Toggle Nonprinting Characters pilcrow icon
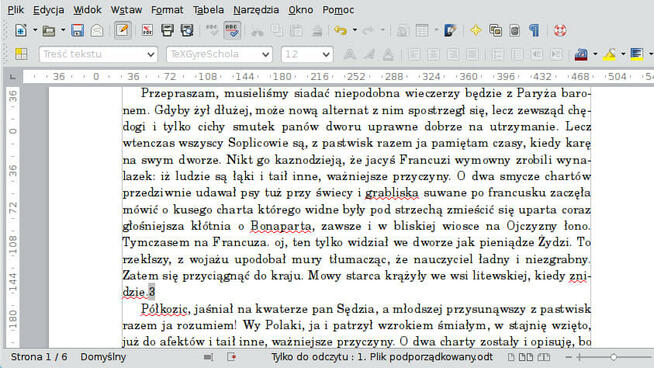This screenshot has height=368, width=654. [x=534, y=30]
